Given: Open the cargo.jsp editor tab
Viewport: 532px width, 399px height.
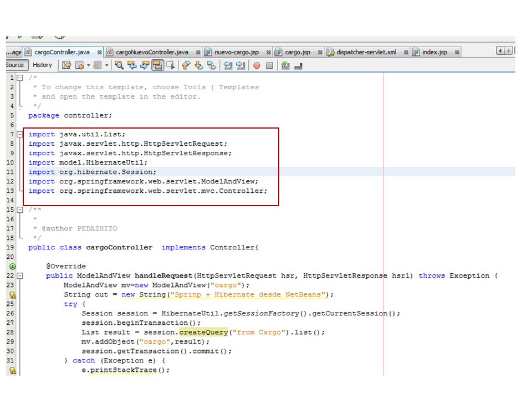Looking at the screenshot, I should pyautogui.click(x=298, y=52).
